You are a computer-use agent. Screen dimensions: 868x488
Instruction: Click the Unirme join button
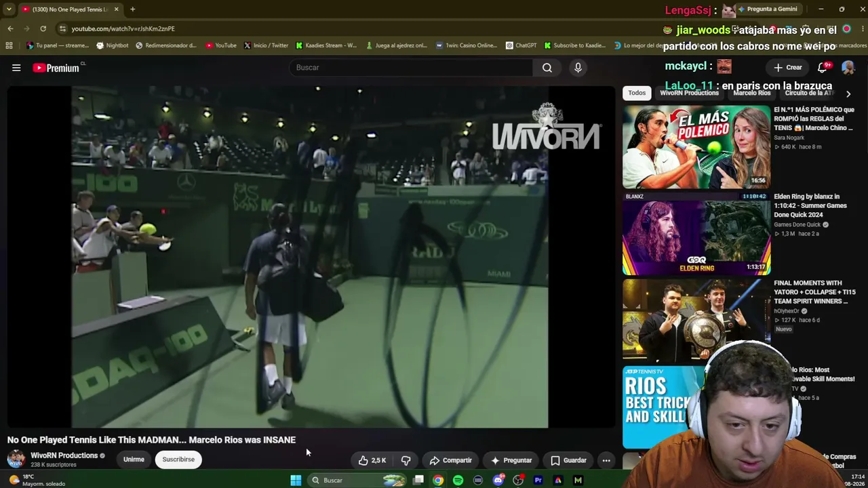pyautogui.click(x=134, y=460)
